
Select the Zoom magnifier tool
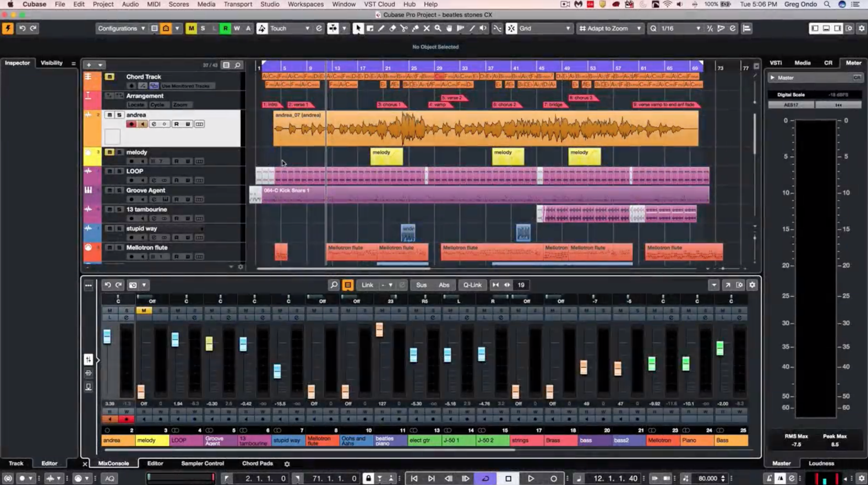click(x=438, y=28)
